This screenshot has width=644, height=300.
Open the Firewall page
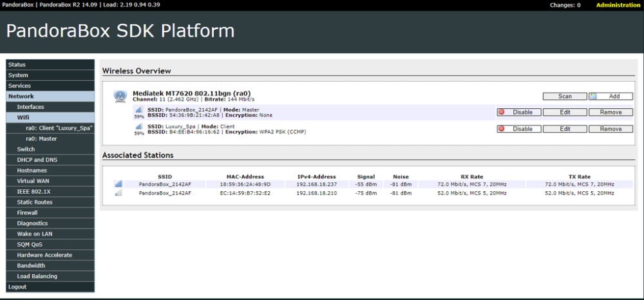click(50, 212)
